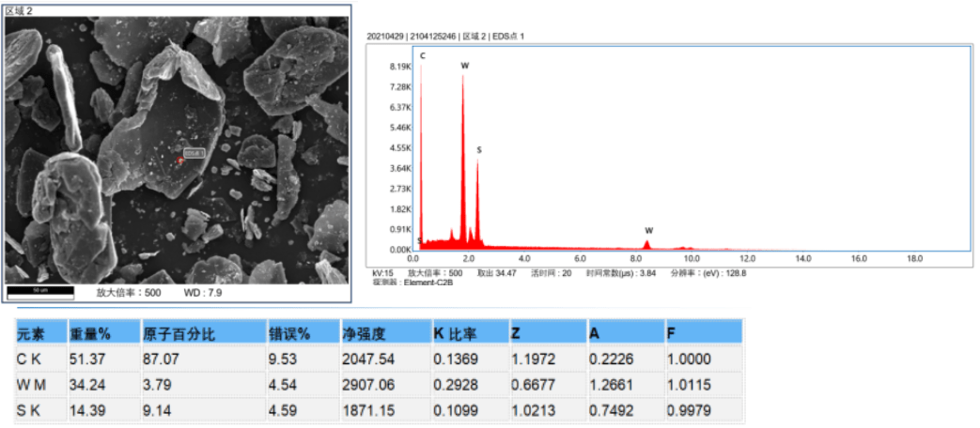
Task: Click the tallest W peak label near 1.8 keV
Action: tap(464, 67)
